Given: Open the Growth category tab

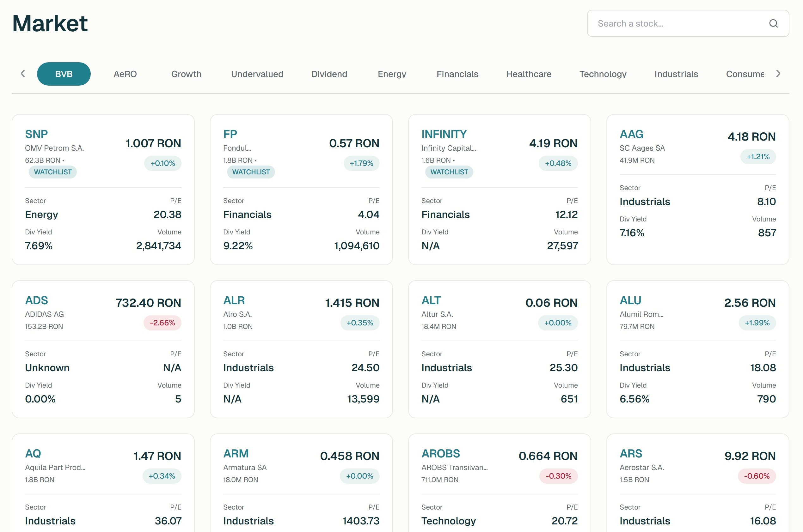Looking at the screenshot, I should pos(186,74).
